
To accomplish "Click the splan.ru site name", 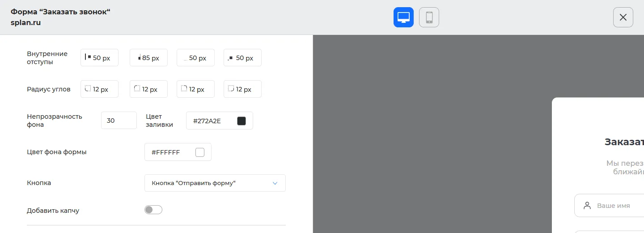I will click(x=26, y=22).
